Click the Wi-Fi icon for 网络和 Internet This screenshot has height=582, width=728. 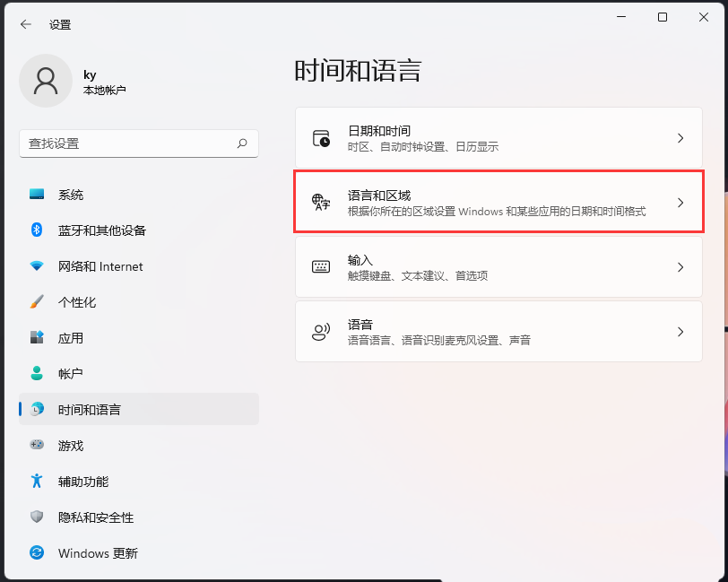click(37, 266)
